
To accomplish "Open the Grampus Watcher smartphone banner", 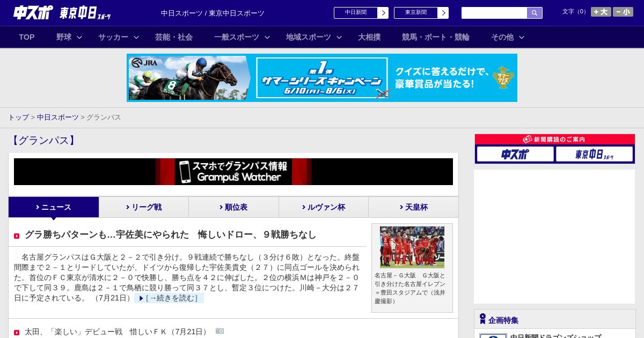I will pos(233,172).
